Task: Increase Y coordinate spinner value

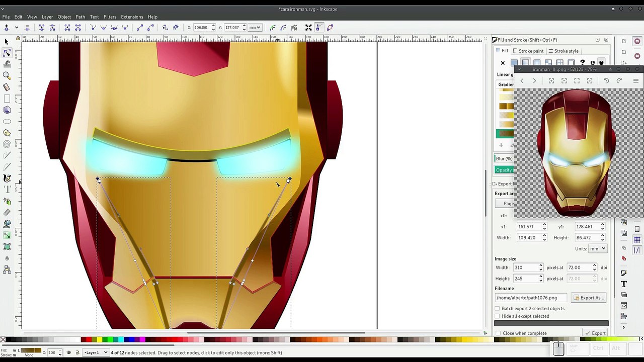Action: coord(244,26)
